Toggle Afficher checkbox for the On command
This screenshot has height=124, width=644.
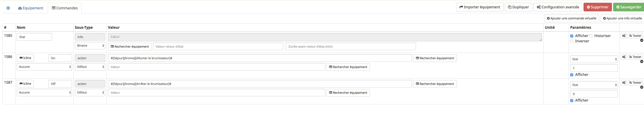(572, 75)
